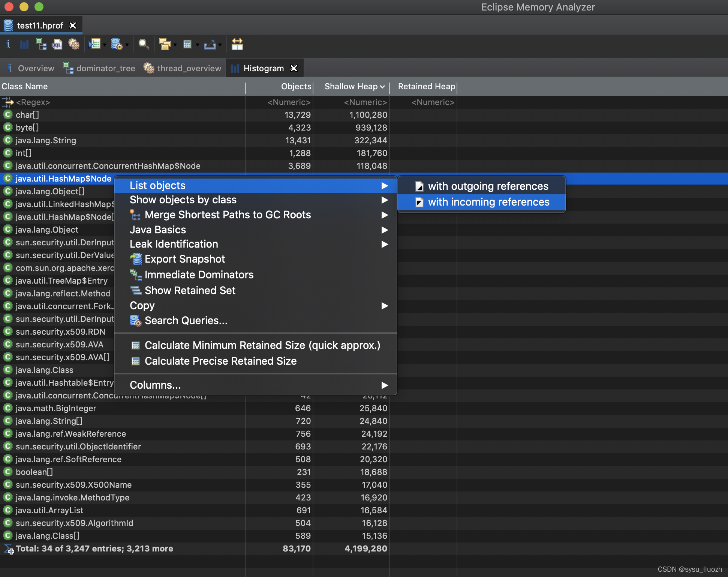Image resolution: width=728 pixels, height=577 pixels.
Task: Click the magnifier Find Object by Address icon
Action: click(x=144, y=45)
